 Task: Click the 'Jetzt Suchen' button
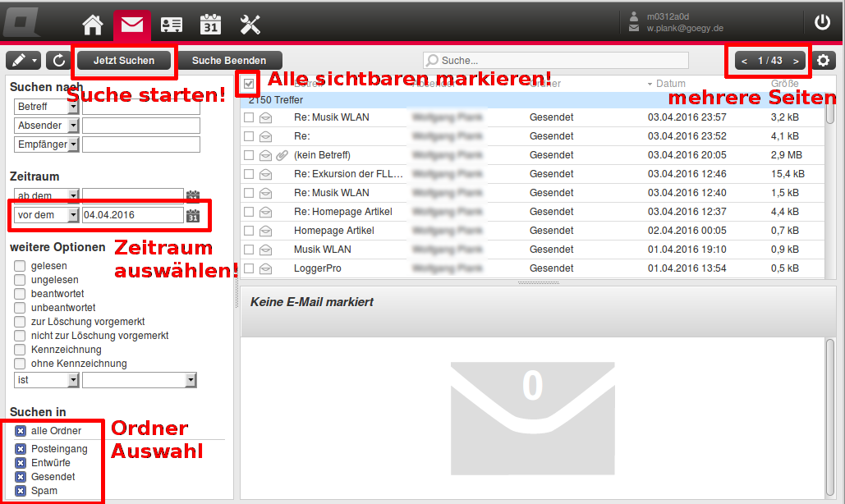pyautogui.click(x=123, y=61)
